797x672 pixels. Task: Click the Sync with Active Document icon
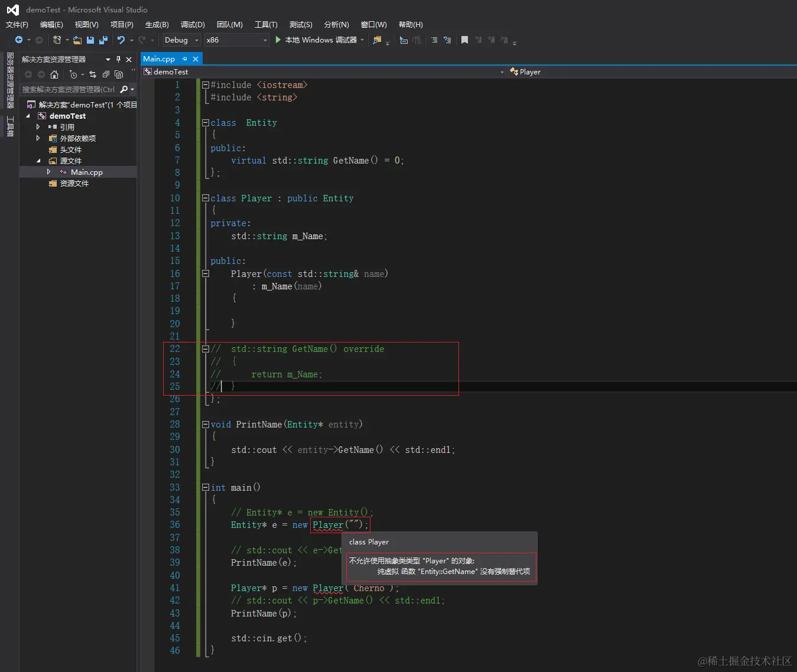(x=93, y=74)
